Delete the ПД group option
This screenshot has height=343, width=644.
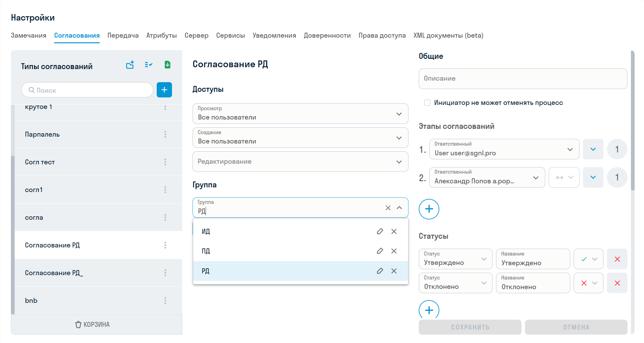tap(394, 251)
